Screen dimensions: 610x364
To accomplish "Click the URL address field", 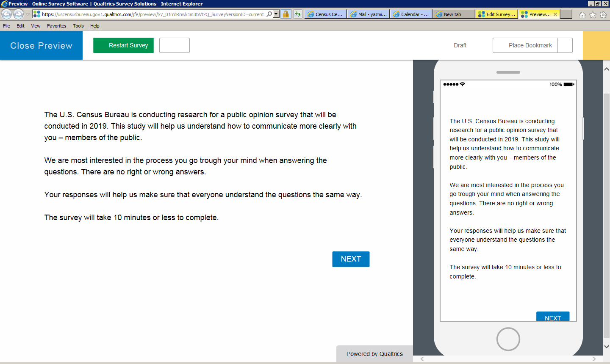I will pos(152,14).
